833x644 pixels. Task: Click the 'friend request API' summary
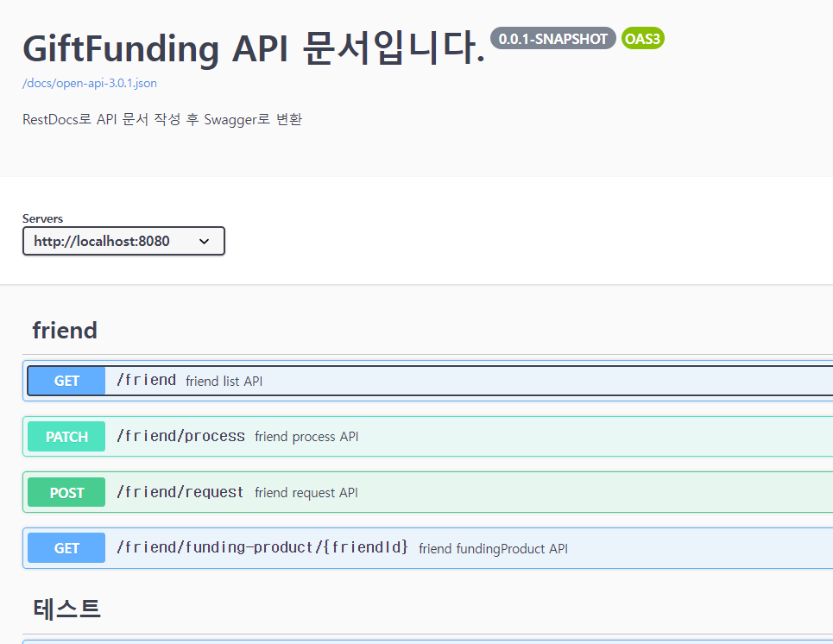tap(306, 493)
